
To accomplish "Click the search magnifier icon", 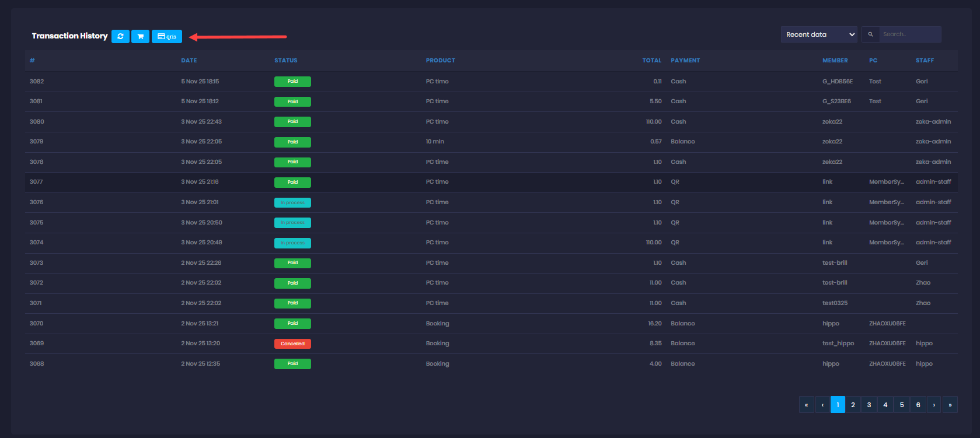I will point(870,34).
